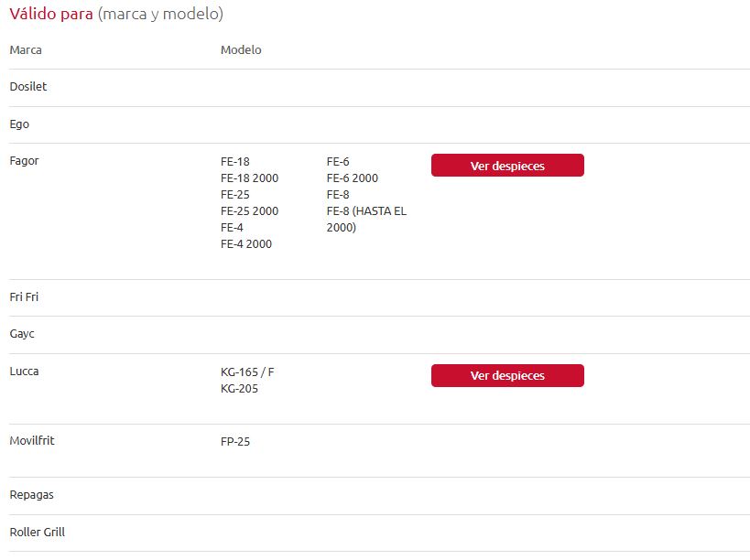Viewport: 750px width, 560px height.
Task: Click the Modelo column header
Action: (241, 50)
